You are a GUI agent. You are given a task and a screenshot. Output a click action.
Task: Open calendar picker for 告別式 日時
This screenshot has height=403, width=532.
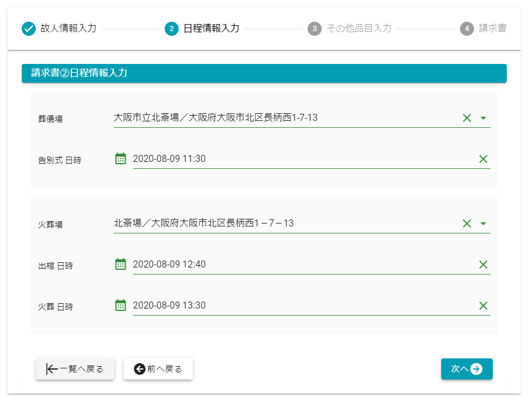pos(121,158)
